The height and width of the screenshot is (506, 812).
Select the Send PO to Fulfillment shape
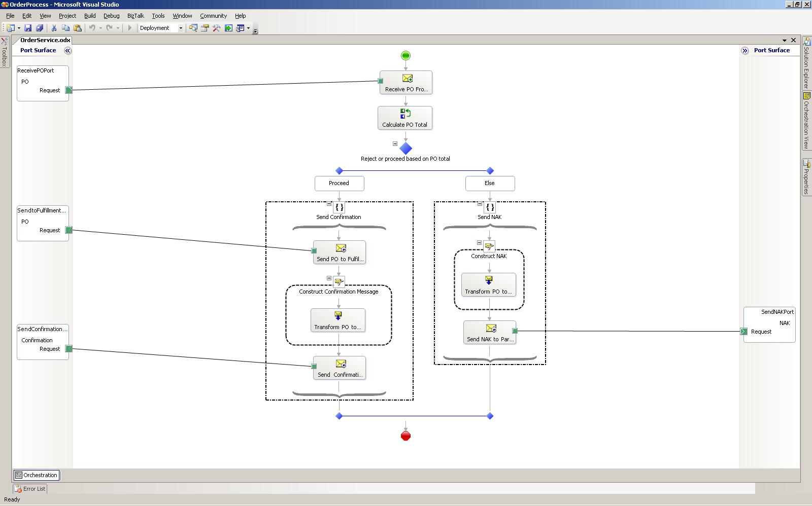pyautogui.click(x=340, y=252)
